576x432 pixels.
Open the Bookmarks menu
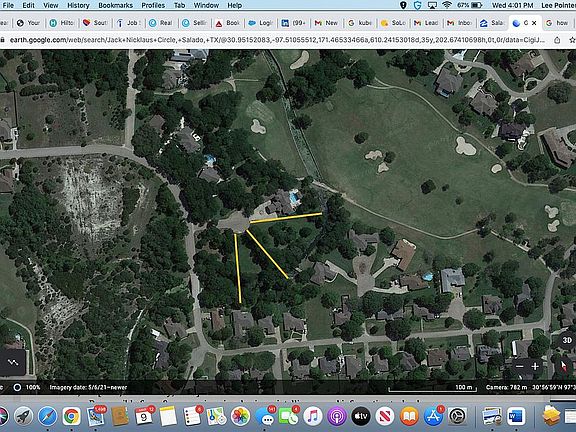(115, 5)
